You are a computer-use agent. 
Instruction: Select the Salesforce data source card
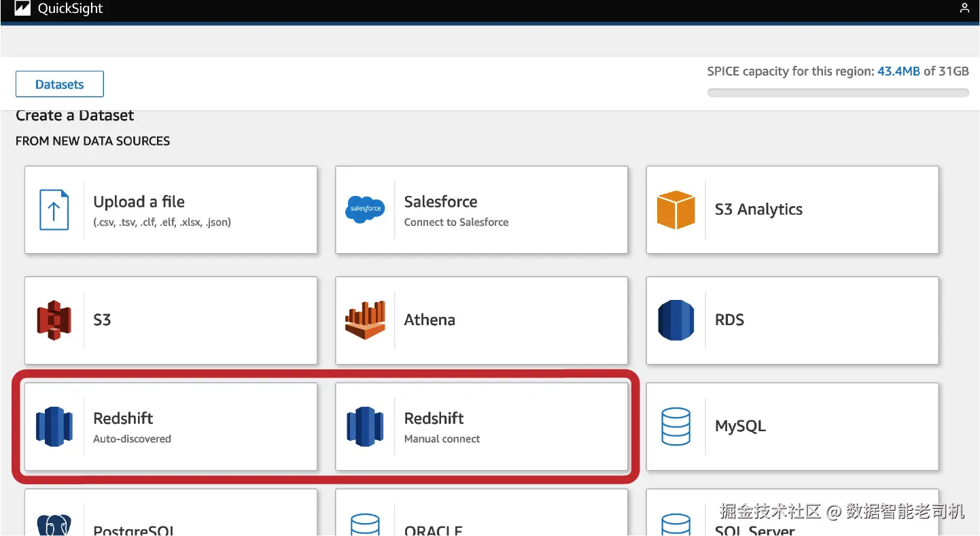482,210
